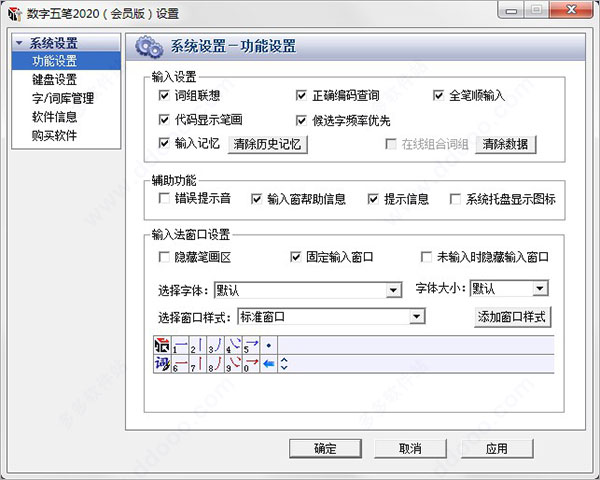Click the candidate area of input bar preview

click(x=416, y=345)
